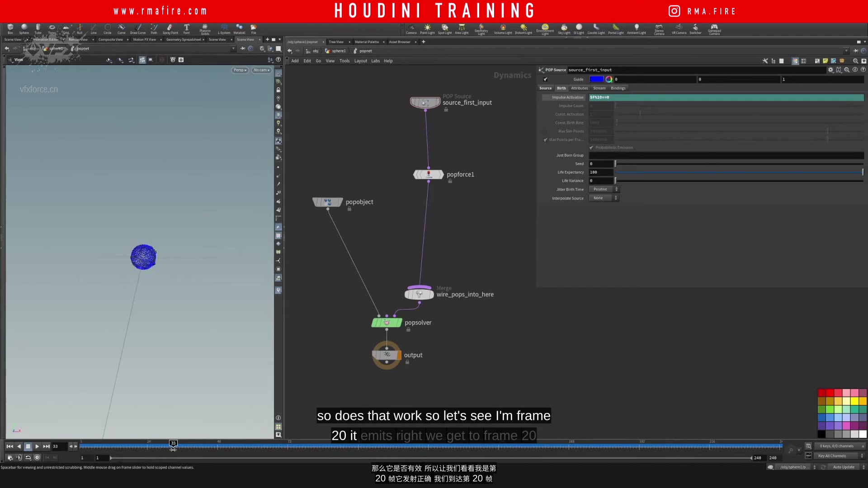Toggle audio scrub speaker button
The width and height of the screenshot is (868, 488).
click(19, 458)
